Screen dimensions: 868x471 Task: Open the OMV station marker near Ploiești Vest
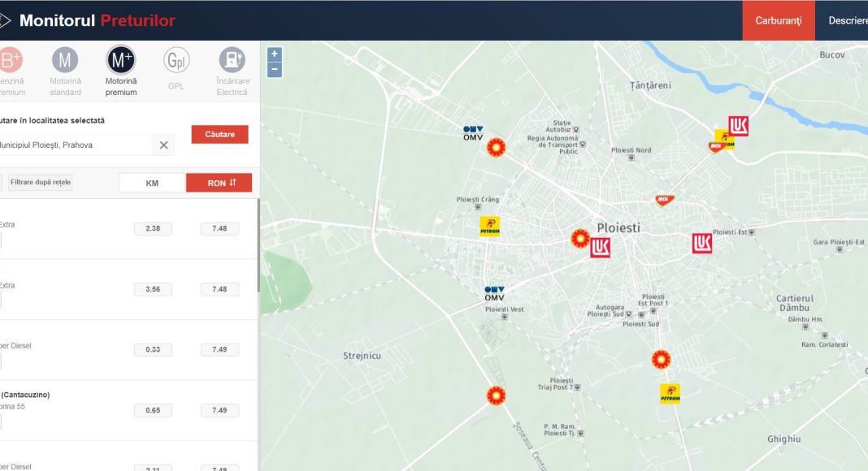(494, 293)
